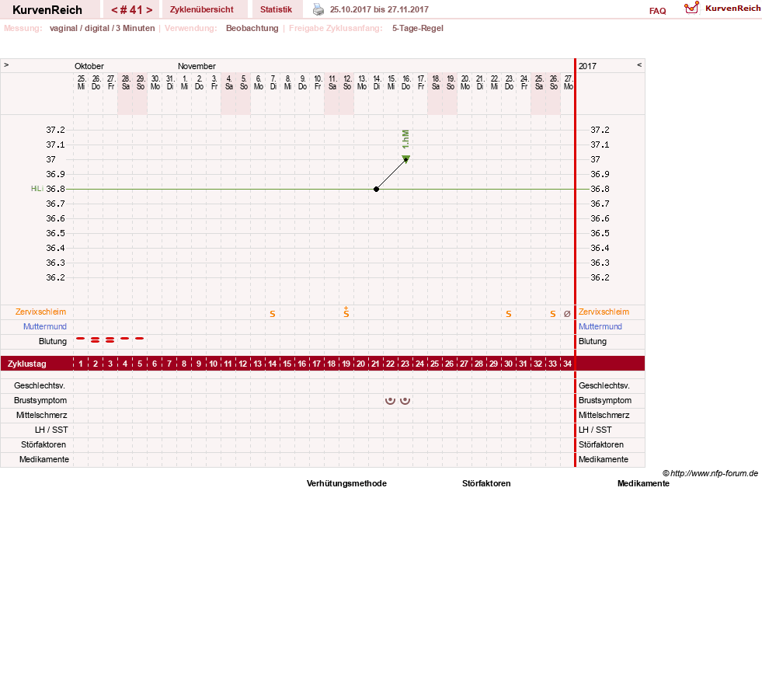Go to previous cycle with the arrow before #41

(x=114, y=10)
